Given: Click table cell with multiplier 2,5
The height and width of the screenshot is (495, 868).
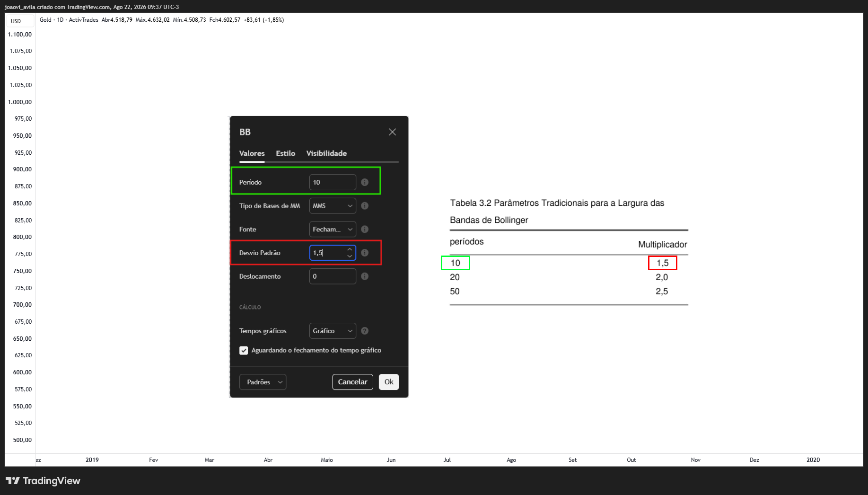Looking at the screenshot, I should tap(662, 292).
